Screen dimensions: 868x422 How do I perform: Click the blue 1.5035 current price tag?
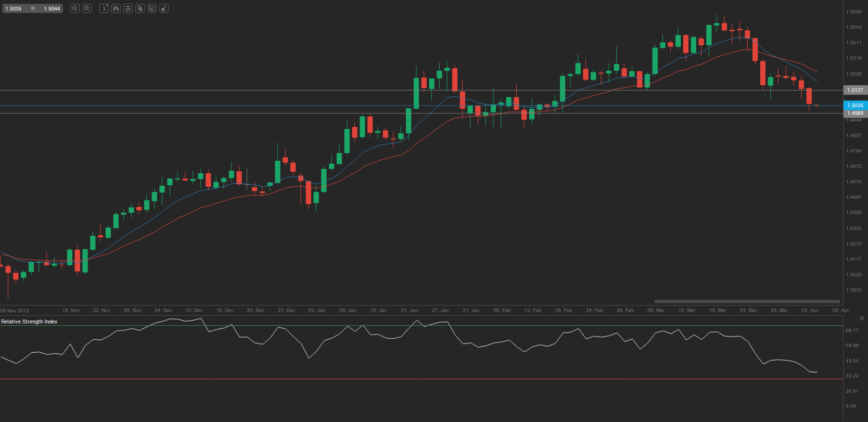[x=855, y=105]
